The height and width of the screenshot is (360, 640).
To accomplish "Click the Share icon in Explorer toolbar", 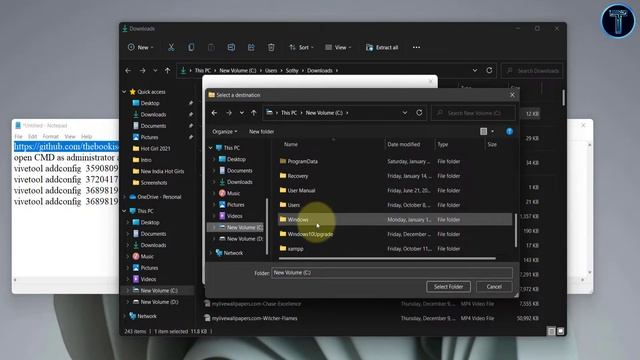I will point(251,47).
